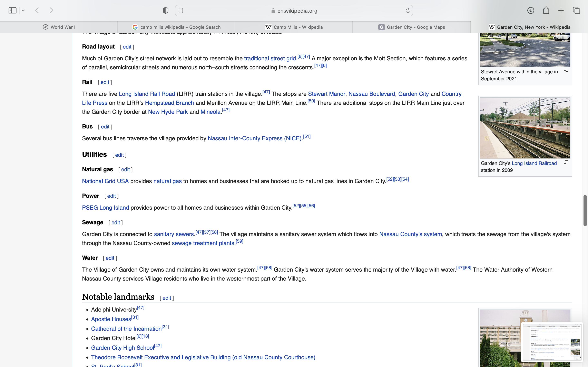Open a new tab with the plus button
The width and height of the screenshot is (588, 367).
tap(561, 10)
